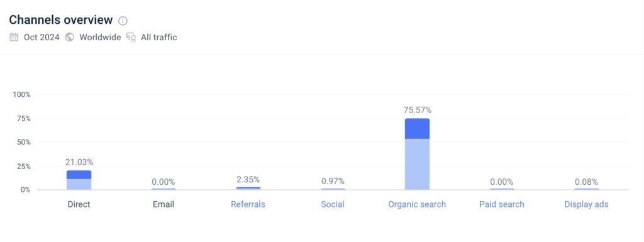Screen dimensions: 644x242
Task: Click the Direct axis label
Action: (x=79, y=204)
